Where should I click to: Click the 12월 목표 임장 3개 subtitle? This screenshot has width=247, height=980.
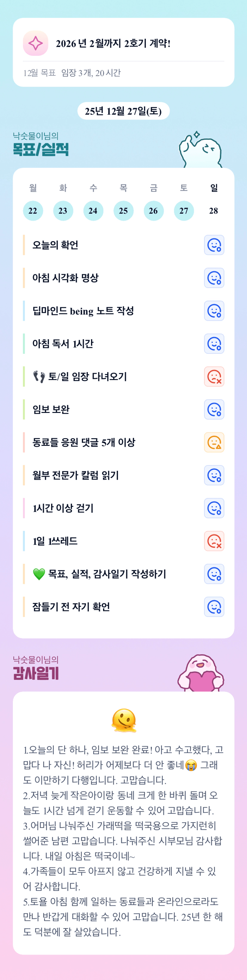pos(72,73)
